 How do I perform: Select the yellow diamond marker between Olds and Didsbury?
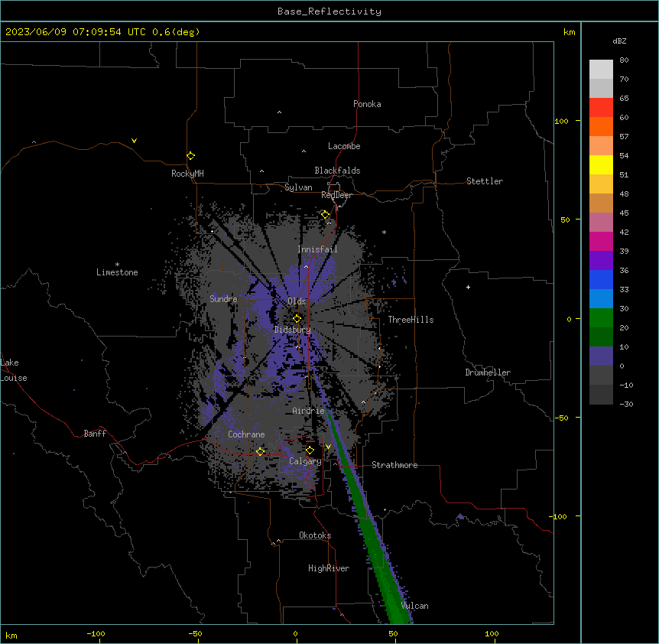point(297,318)
